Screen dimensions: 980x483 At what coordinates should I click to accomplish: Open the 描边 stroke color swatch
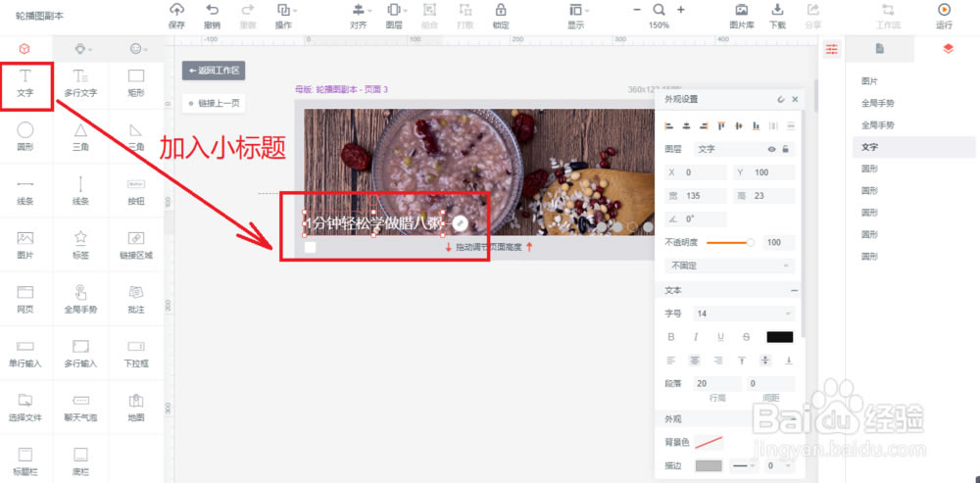[x=710, y=465]
